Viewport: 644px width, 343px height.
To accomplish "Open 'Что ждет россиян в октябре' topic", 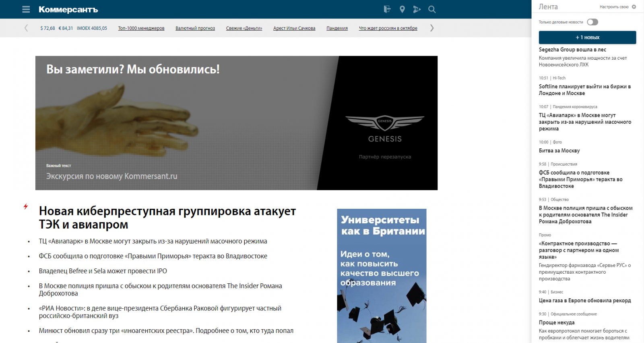I will [388, 28].
